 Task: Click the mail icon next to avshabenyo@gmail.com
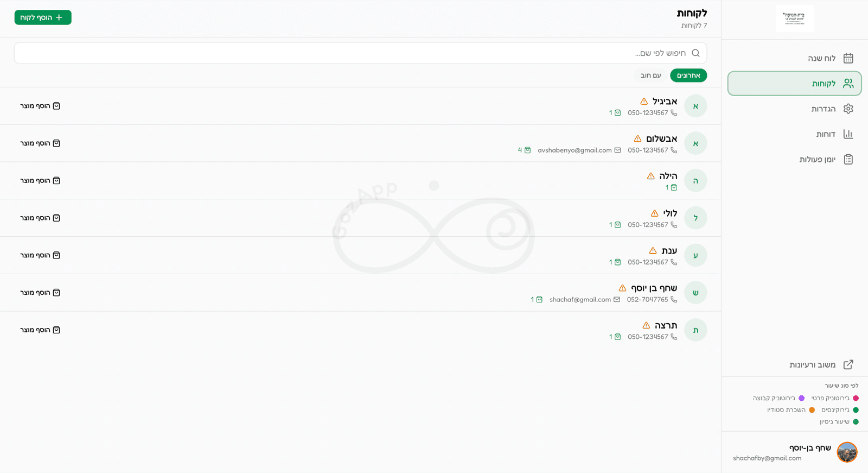pos(617,150)
